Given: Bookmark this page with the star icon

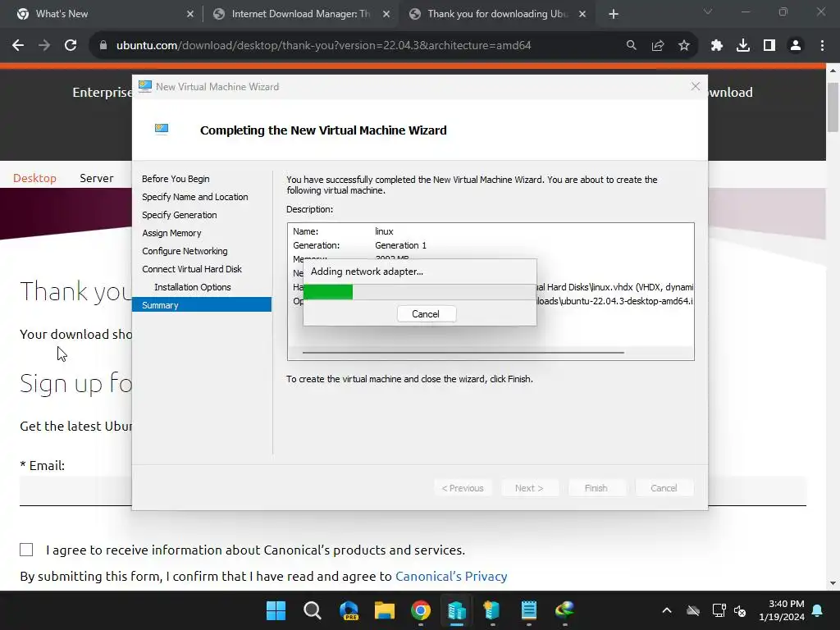Looking at the screenshot, I should tap(684, 46).
